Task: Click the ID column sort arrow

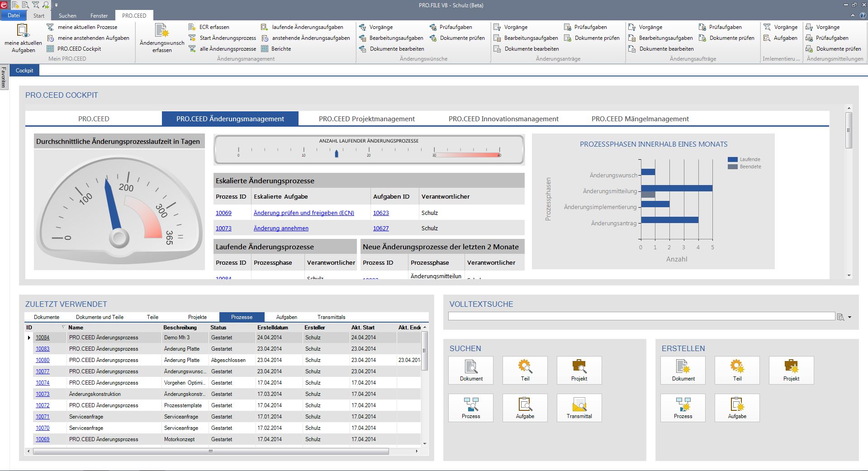Action: 63,327
